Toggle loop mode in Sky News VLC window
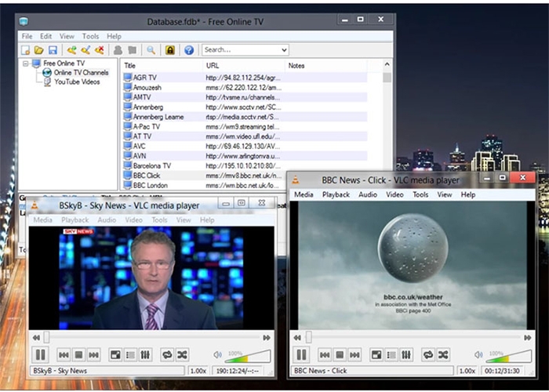Viewport: 549px width, 392px height. (x=167, y=355)
